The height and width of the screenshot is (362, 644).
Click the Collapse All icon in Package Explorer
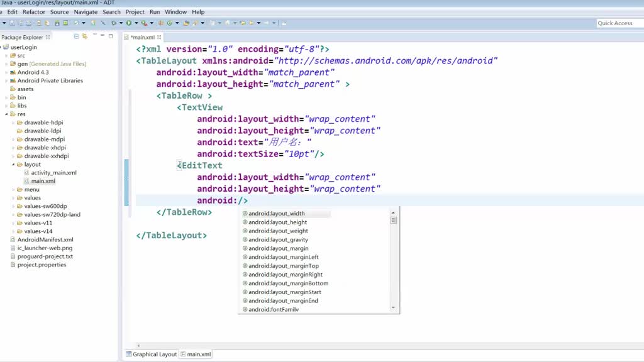76,36
